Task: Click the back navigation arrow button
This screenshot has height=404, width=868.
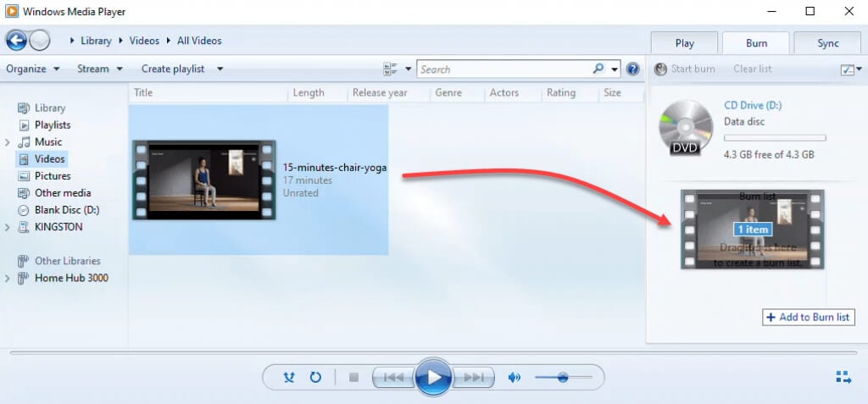Action: point(16,41)
